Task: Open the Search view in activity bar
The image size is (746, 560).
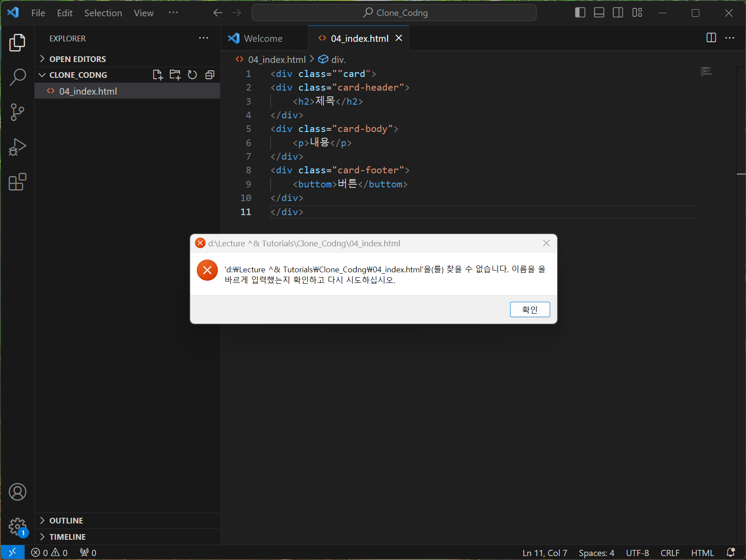Action: 17,77
